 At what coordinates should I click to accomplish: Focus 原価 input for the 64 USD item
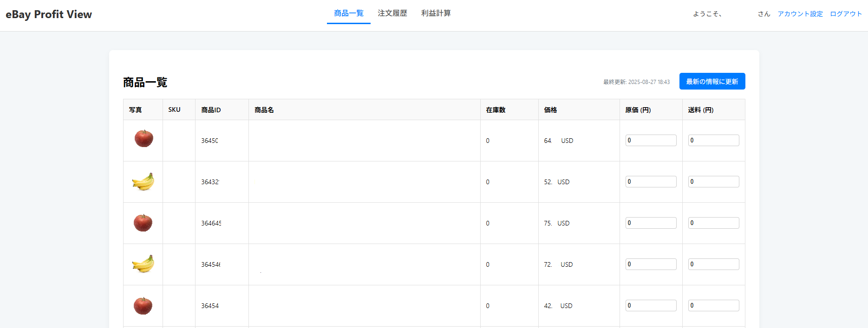click(651, 141)
